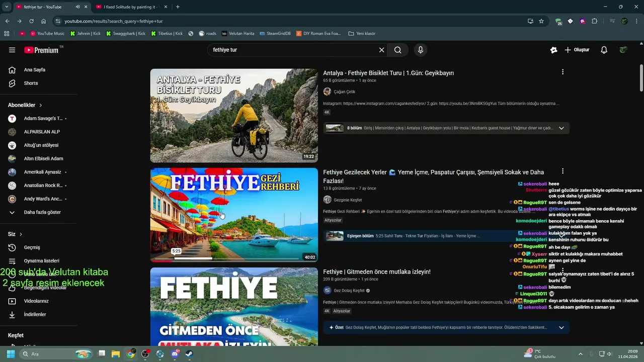Image resolution: width=644 pixels, height=362 pixels.
Task: Bookmark this page with the star icon
Action: 541,21
